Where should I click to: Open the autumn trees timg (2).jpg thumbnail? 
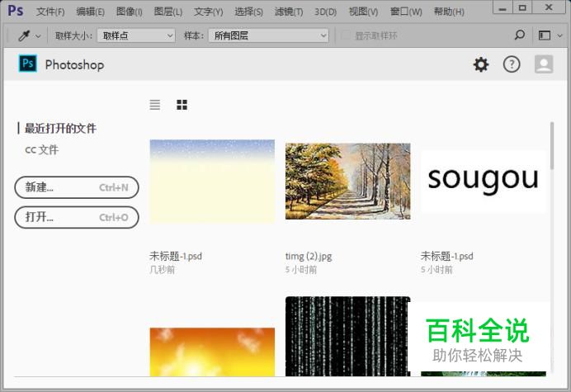coord(347,181)
